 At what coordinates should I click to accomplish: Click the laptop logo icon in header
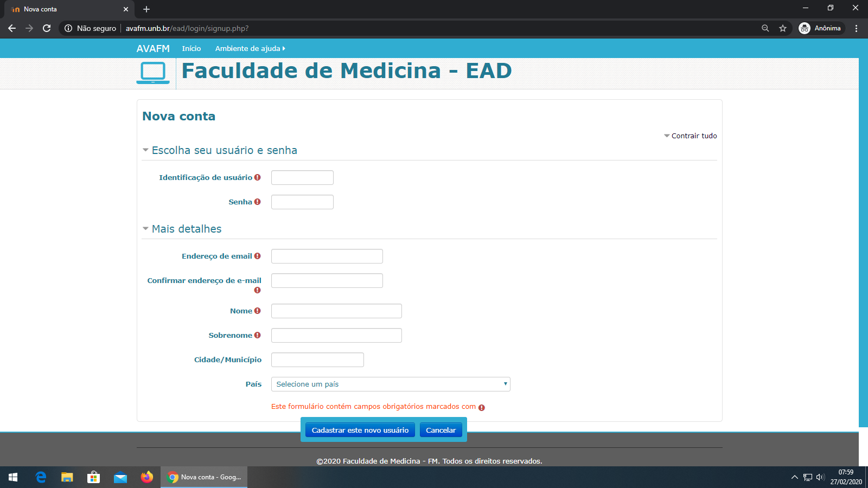153,73
